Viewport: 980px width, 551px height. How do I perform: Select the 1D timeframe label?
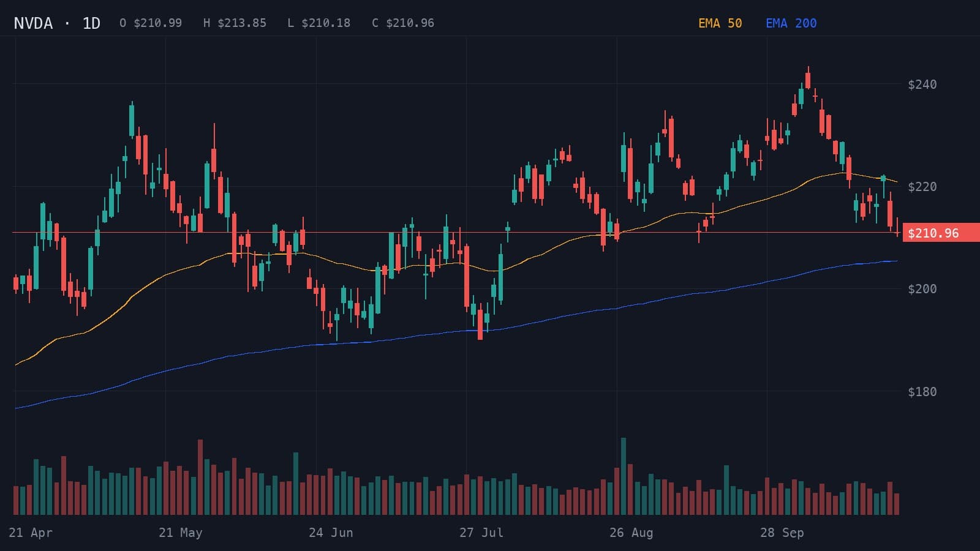91,23
